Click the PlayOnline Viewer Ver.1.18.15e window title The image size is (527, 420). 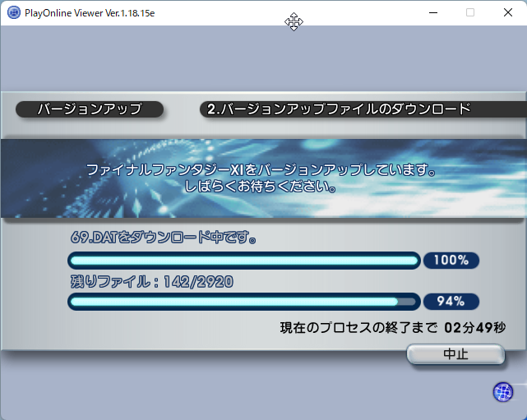90,13
